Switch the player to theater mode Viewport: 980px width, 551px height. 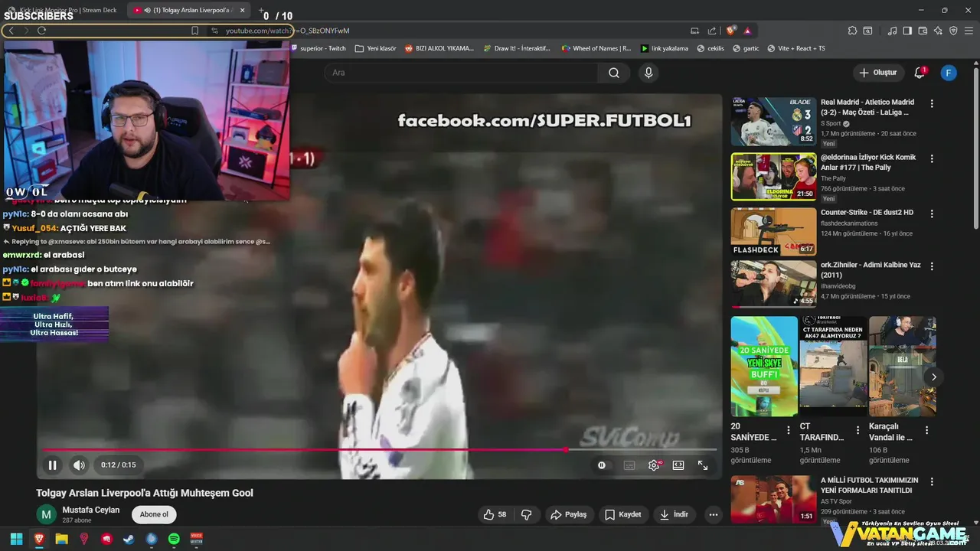tap(678, 465)
